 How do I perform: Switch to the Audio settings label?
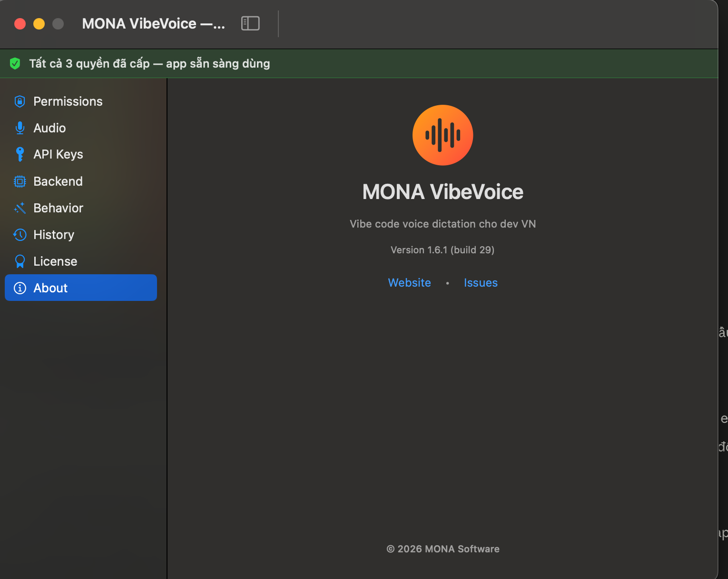click(49, 128)
